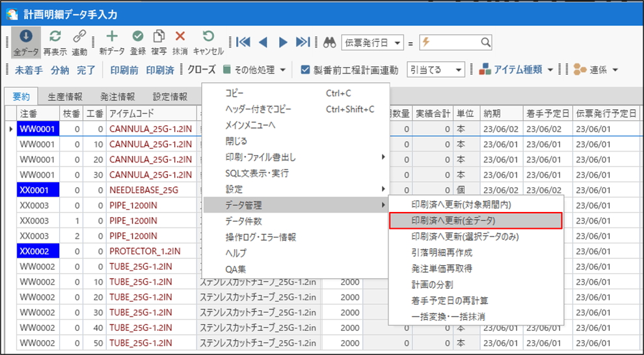The width and height of the screenshot is (644, 355).
Task: Click the binoculars search icon
Action: [329, 42]
